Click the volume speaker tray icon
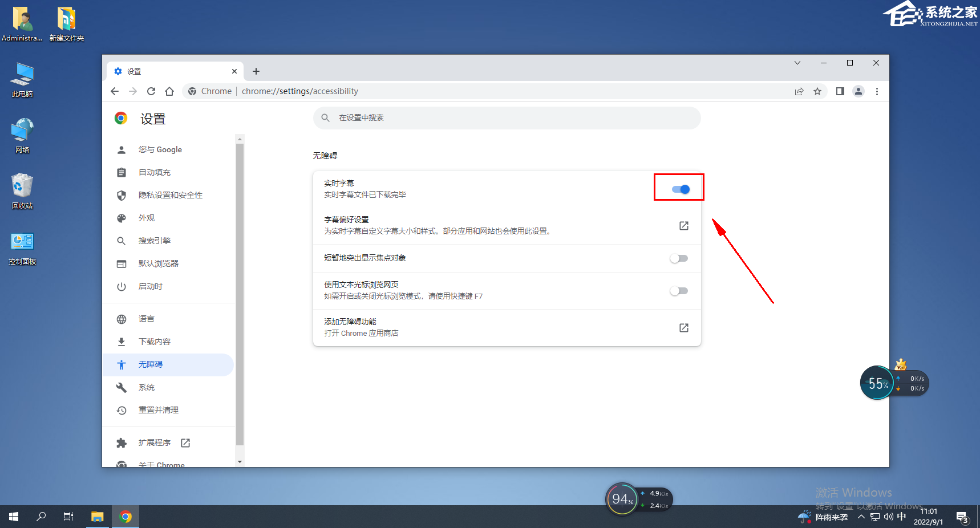The width and height of the screenshot is (980, 528). pyautogui.click(x=888, y=517)
